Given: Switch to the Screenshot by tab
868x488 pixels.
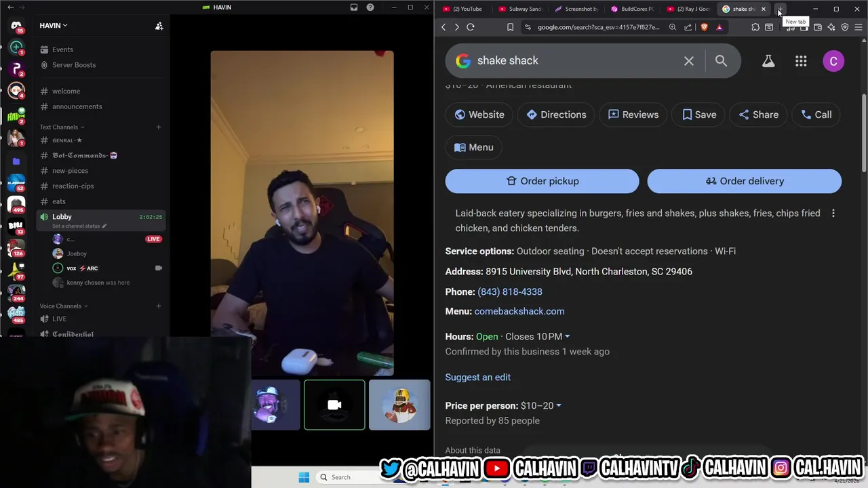Looking at the screenshot, I should coord(576,9).
